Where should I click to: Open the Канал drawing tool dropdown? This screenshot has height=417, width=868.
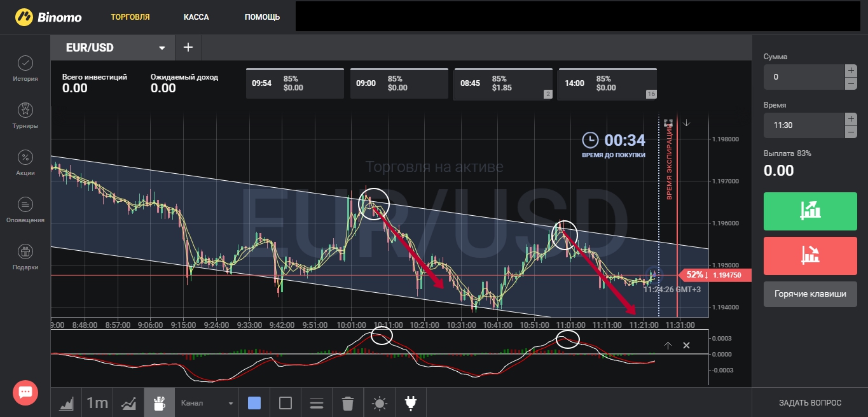207,403
